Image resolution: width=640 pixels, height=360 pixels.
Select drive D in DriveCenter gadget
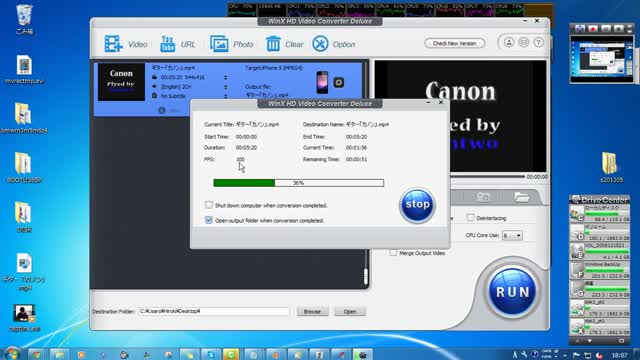600,233
